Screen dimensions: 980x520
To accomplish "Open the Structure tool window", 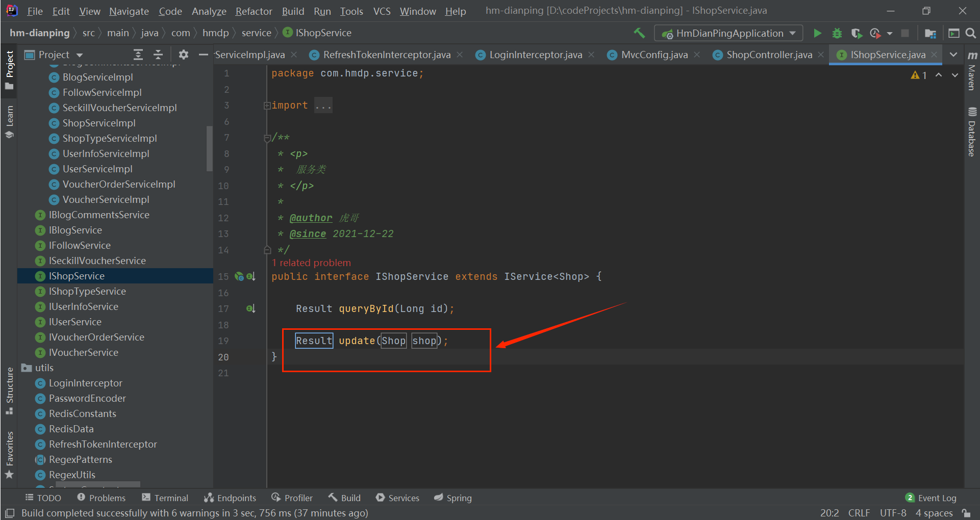I will coord(9,391).
